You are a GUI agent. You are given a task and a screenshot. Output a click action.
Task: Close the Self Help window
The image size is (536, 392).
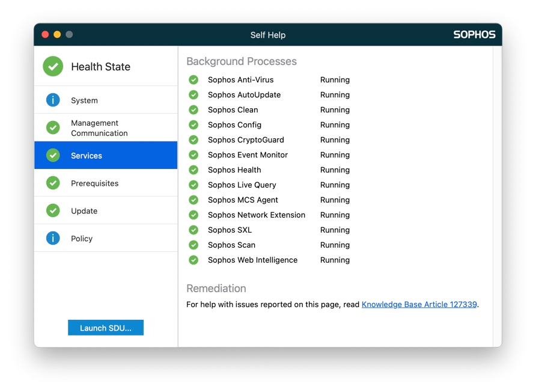(x=45, y=34)
